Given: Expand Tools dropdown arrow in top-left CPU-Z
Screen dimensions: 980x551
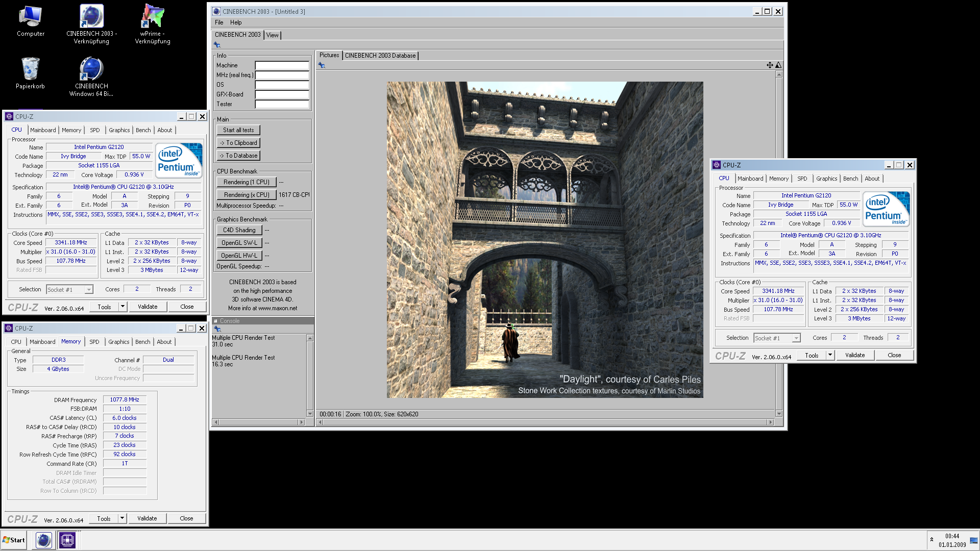Looking at the screenshot, I should [x=122, y=307].
